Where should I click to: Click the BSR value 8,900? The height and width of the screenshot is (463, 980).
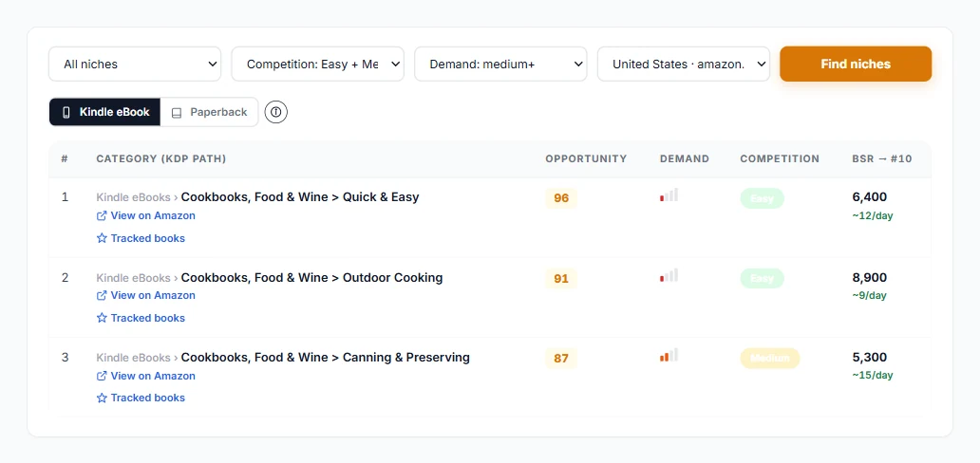870,277
